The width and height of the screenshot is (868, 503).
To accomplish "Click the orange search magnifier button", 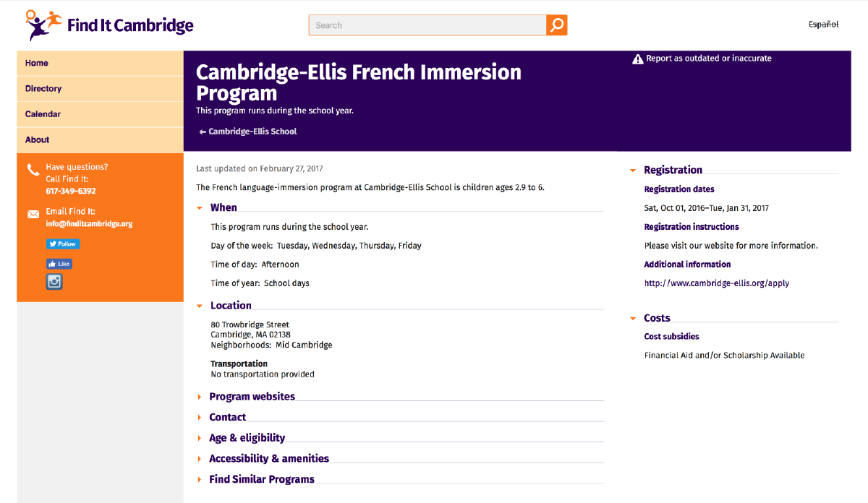I will (x=557, y=25).
